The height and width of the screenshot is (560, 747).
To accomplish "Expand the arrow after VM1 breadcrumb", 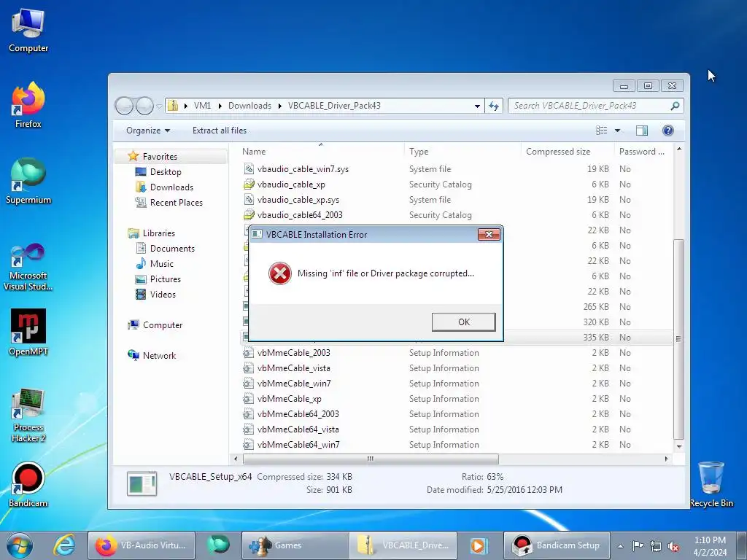I will tap(220, 106).
